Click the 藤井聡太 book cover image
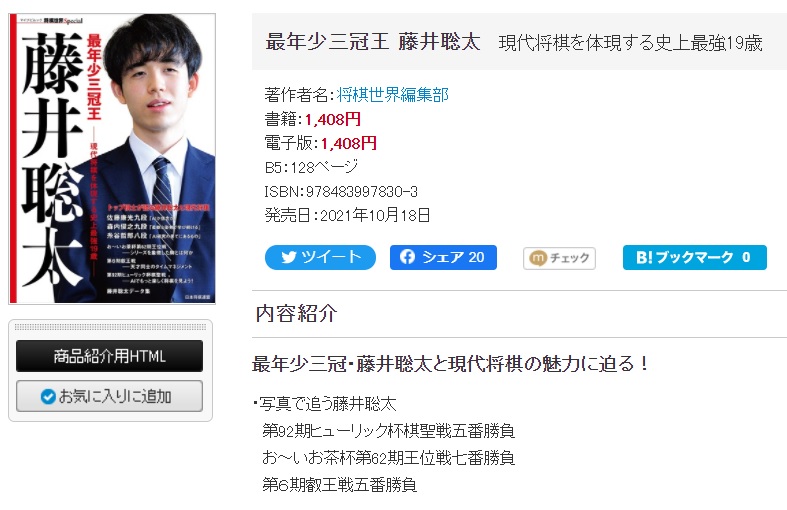787x510 pixels. pos(112,159)
